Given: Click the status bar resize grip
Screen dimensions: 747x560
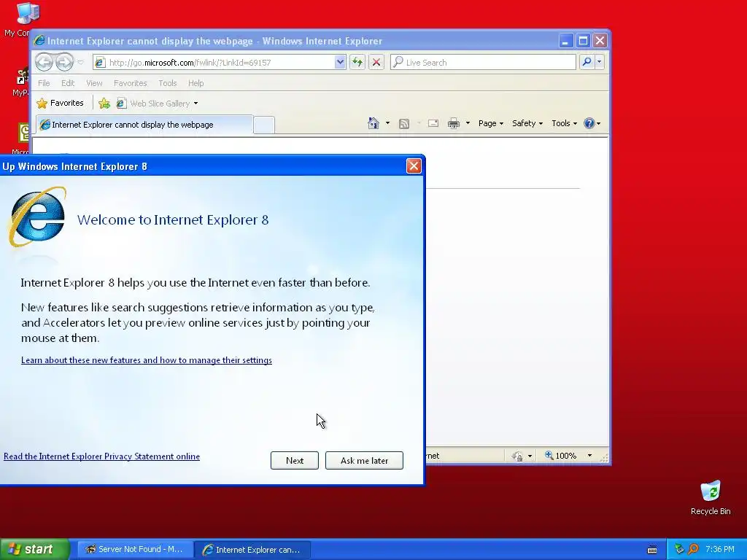Looking at the screenshot, I should click(x=604, y=457).
